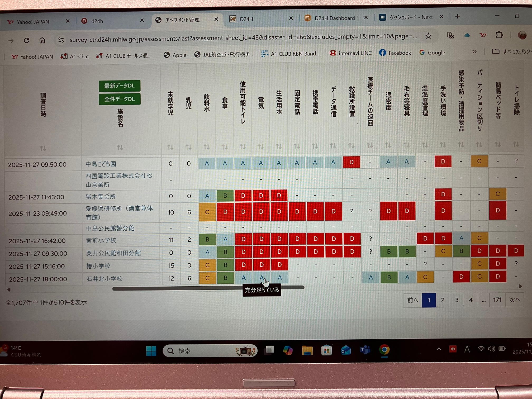Switch to the D24H Dashboard tab

point(334,18)
